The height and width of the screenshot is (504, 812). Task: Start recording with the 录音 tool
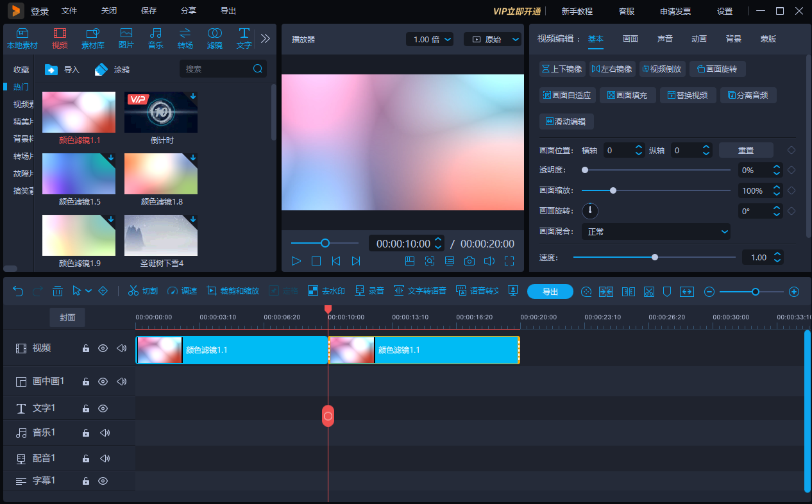[370, 290]
